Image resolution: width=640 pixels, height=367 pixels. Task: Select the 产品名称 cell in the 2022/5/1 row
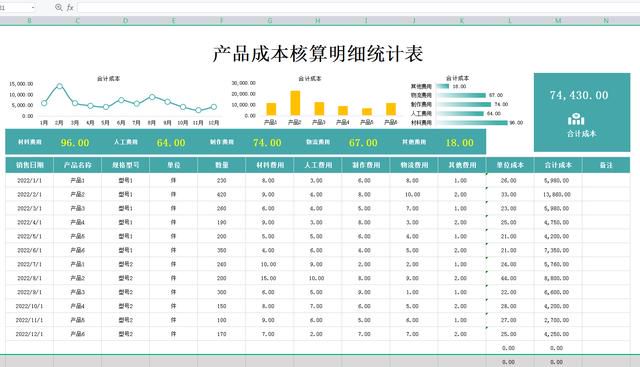78,236
